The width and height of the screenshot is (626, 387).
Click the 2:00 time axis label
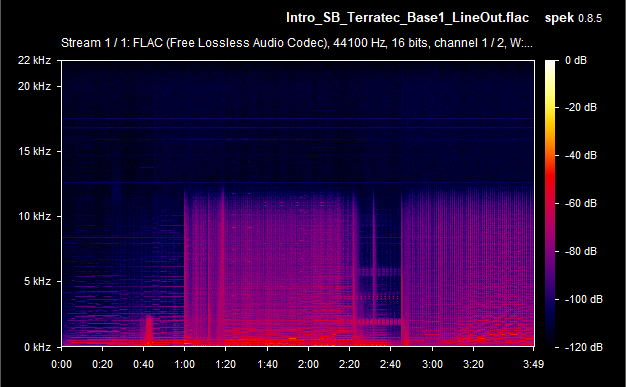308,364
